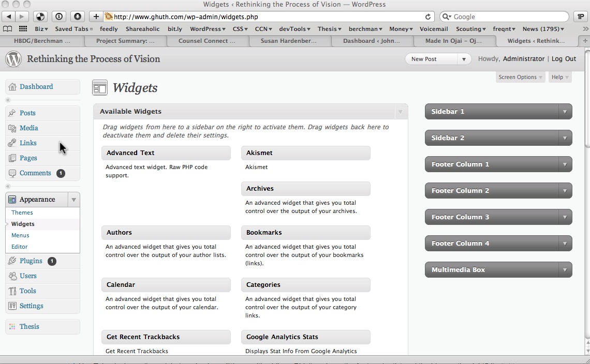Select the Google Analytics Stats widget

305,337
